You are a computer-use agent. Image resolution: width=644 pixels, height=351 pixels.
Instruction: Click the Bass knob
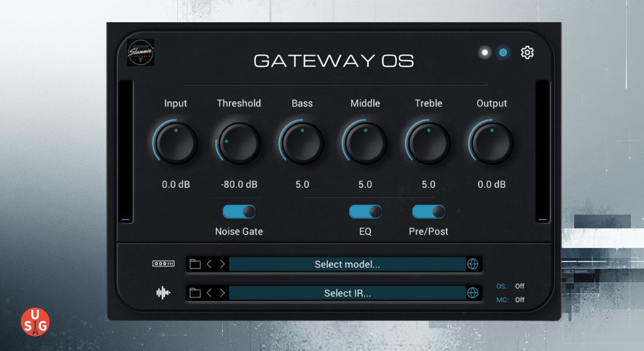(x=302, y=143)
